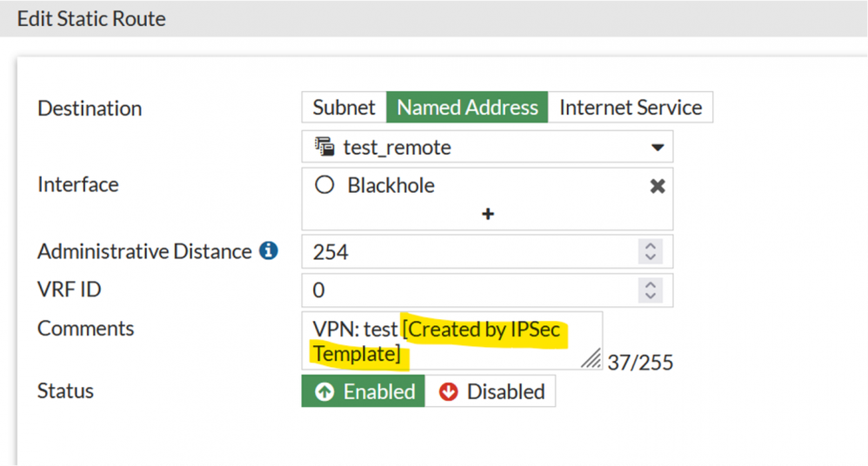Select the Named Address destination tab
This screenshot has width=868, height=466.
[468, 108]
